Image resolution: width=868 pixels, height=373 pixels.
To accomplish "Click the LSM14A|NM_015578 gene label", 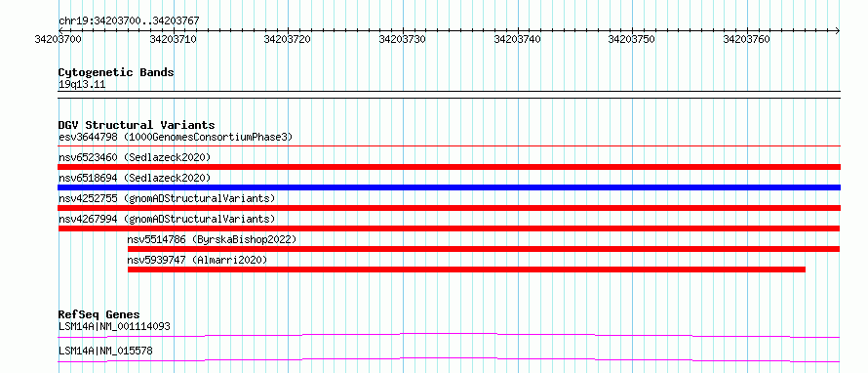I will (105, 351).
